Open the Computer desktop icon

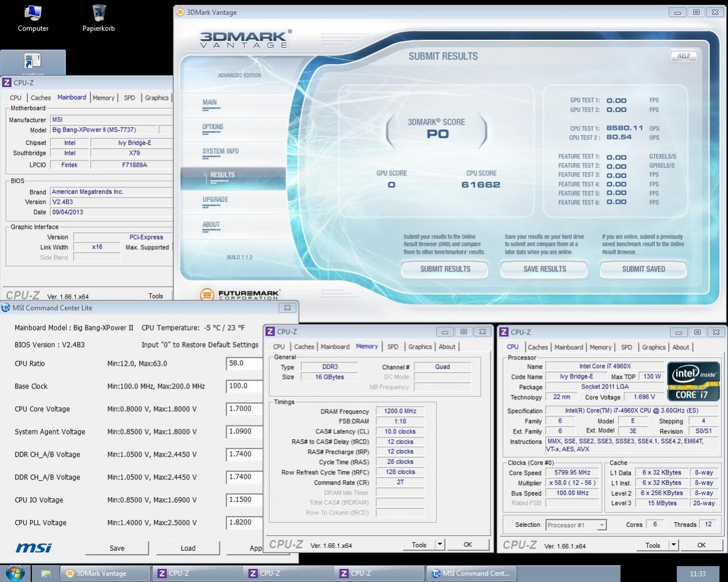pos(33,18)
